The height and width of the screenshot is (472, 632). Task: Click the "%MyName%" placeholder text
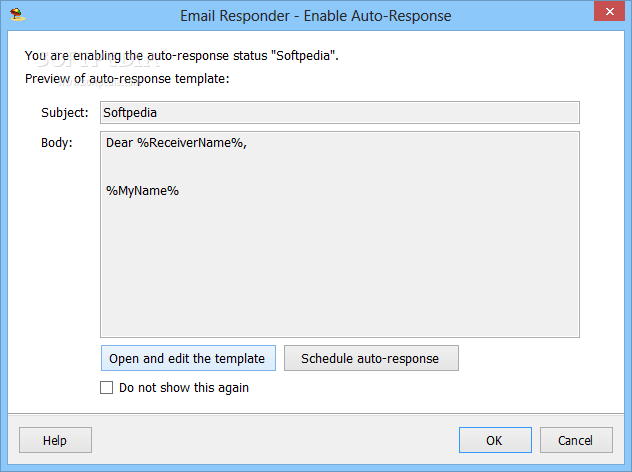click(142, 191)
